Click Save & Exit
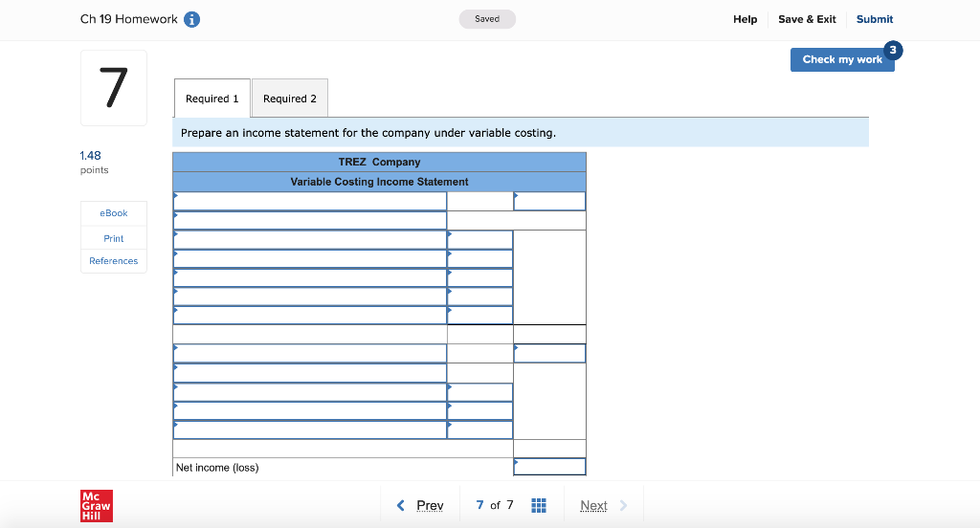This screenshot has width=980, height=528. point(807,19)
